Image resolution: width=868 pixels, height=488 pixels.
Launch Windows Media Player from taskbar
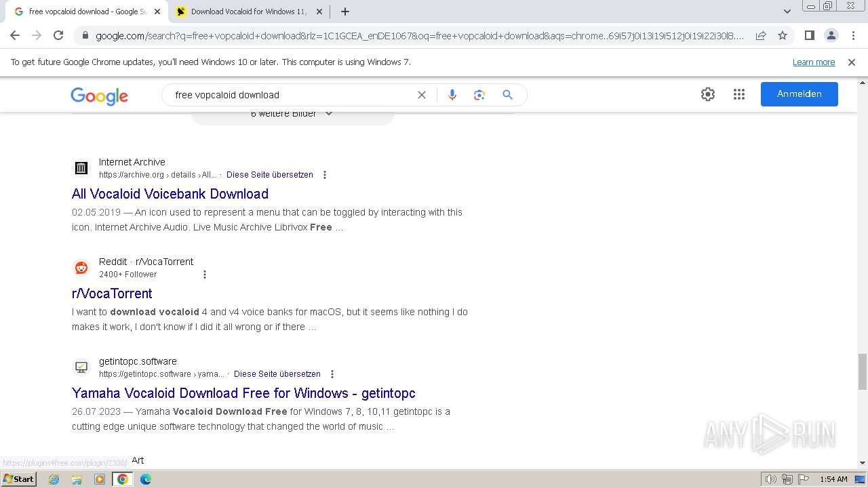click(100, 479)
